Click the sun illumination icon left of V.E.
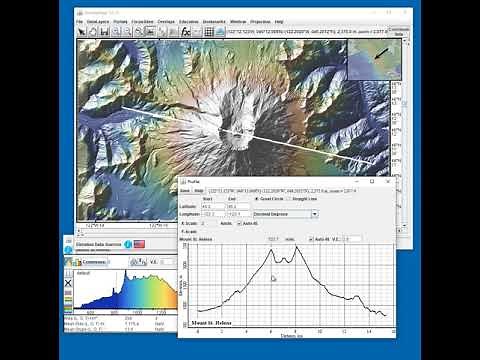The width and height of the screenshot is (480, 360). pyautogui.click(x=138, y=262)
